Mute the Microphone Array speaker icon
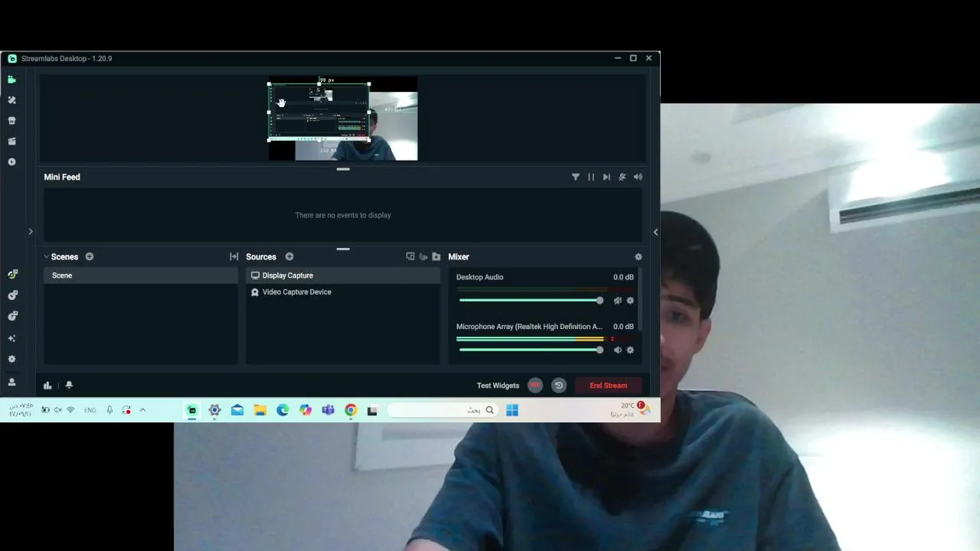The image size is (980, 551). coord(618,350)
